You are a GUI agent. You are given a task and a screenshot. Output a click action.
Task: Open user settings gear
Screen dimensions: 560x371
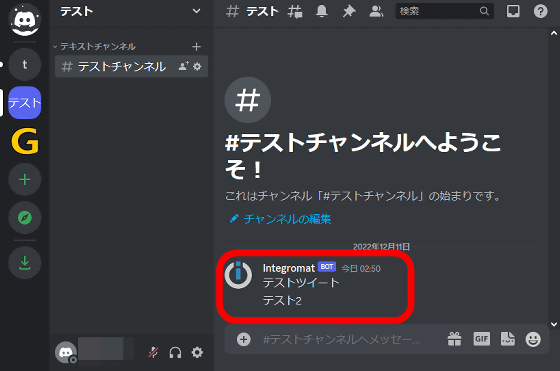(197, 352)
